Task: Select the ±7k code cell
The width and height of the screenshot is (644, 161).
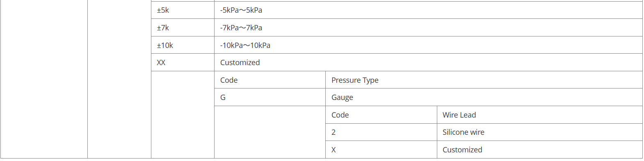Action: 183,27
